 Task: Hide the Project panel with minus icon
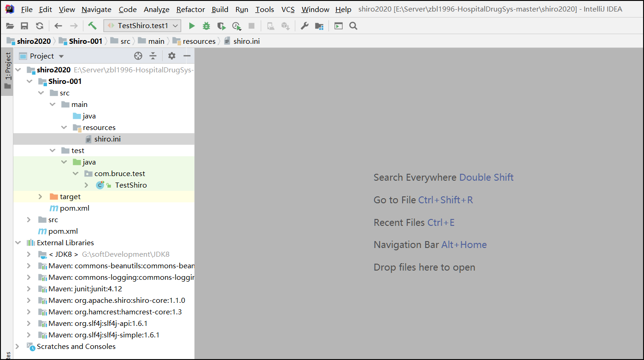click(187, 56)
